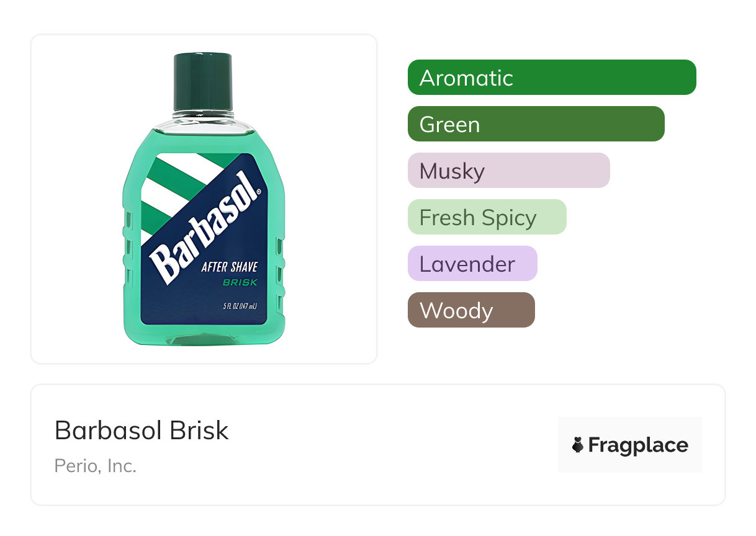Select the Green accord bar
The width and height of the screenshot is (756, 536).
point(536,124)
